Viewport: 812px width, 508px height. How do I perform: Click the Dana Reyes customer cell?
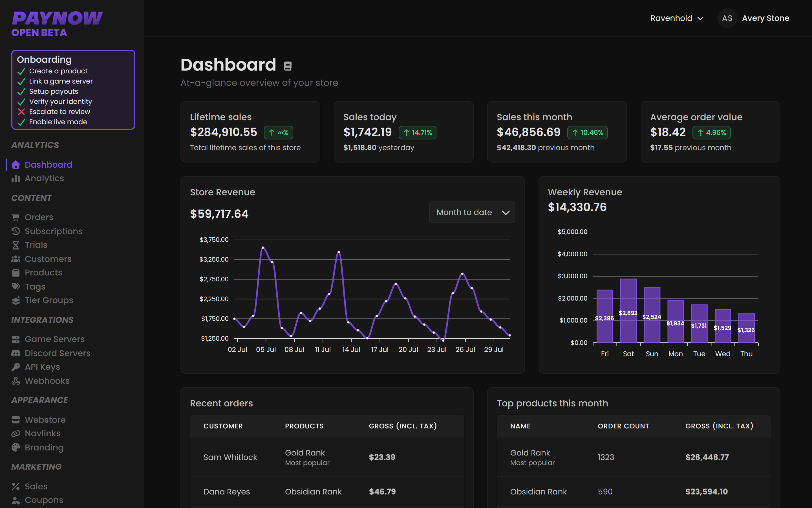[x=226, y=492]
